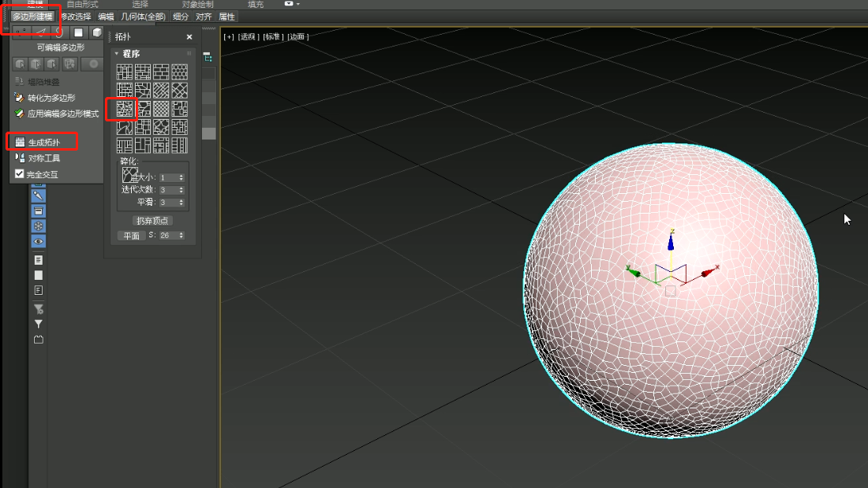Select Polygon sub-object level square icon
868x488 pixels.
(x=79, y=32)
